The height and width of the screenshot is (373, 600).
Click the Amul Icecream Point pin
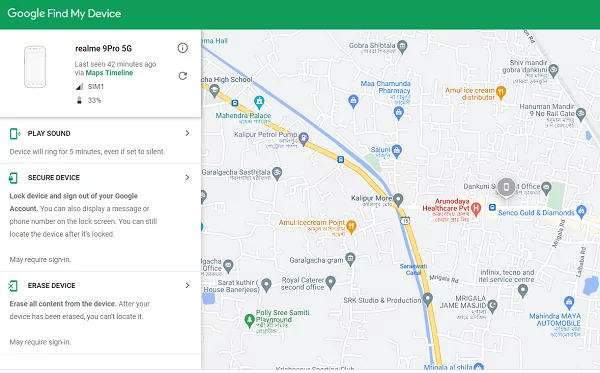351,227
